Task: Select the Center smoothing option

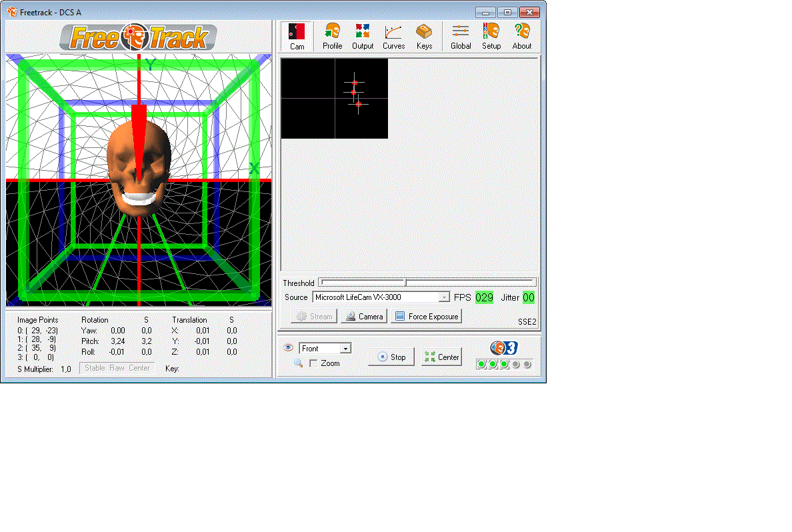Action: (139, 368)
